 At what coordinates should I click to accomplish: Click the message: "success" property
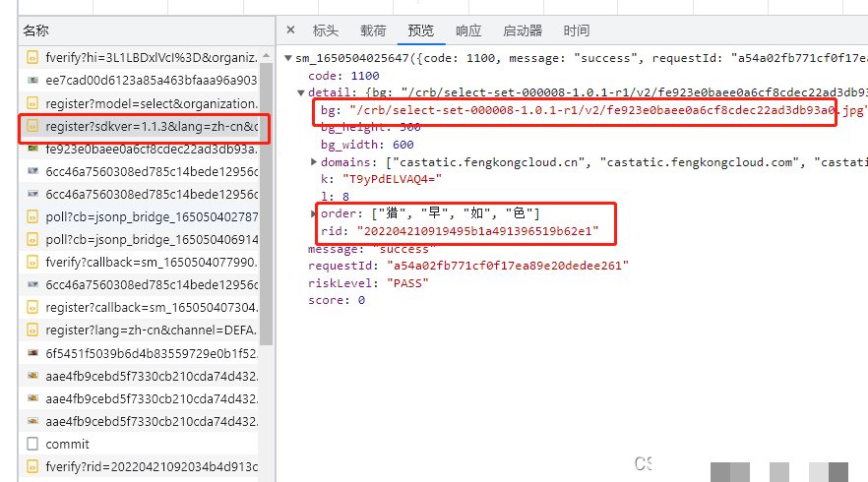[x=372, y=249]
